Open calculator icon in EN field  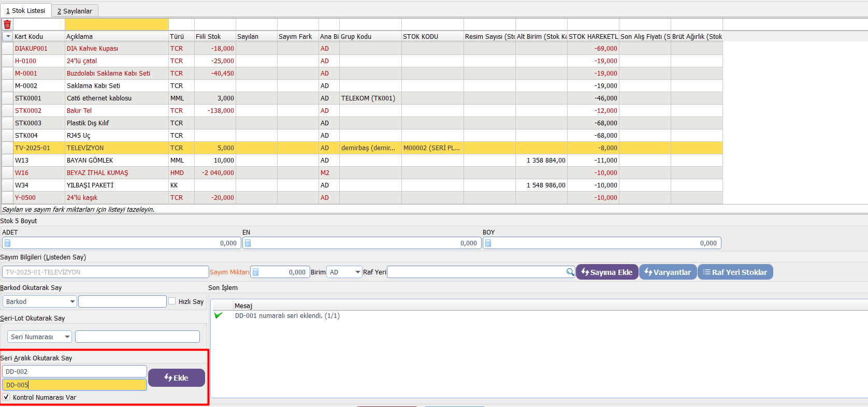pyautogui.click(x=248, y=243)
